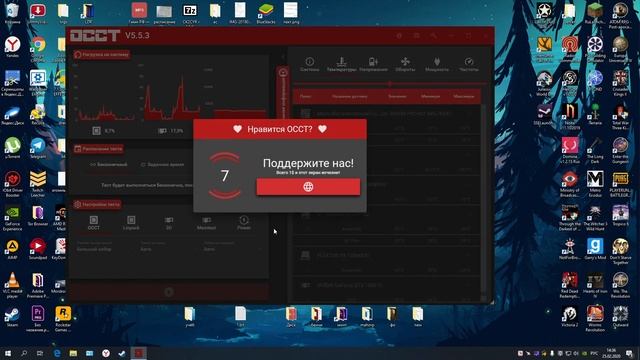Click the wrench icon in OCCT title bar
The height and width of the screenshot is (360, 640).
coord(433,36)
